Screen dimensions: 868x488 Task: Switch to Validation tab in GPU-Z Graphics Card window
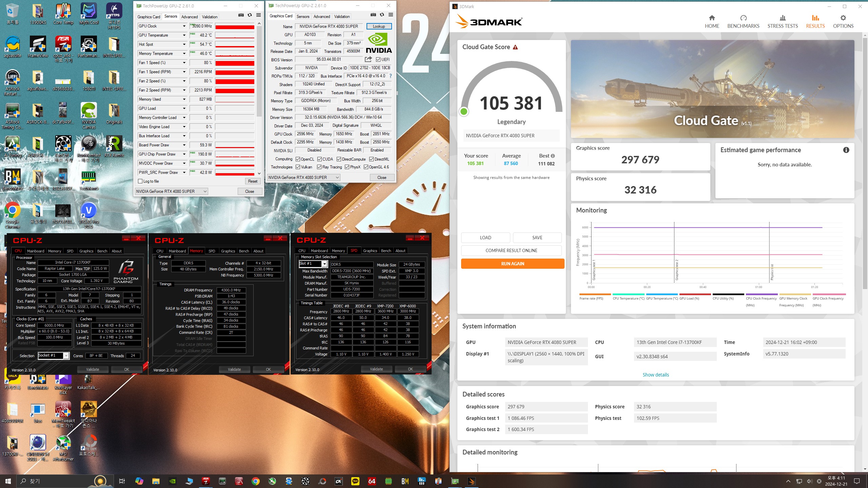pos(342,17)
